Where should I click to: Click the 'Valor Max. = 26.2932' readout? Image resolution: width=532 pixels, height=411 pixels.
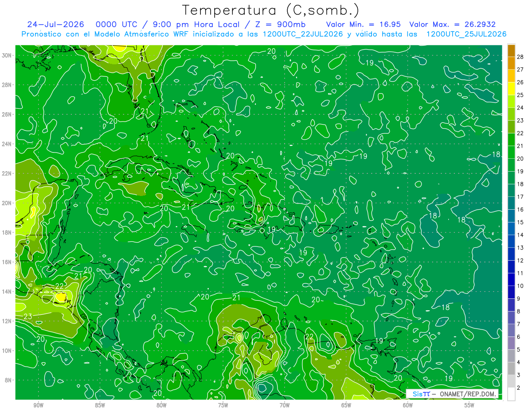click(x=452, y=24)
